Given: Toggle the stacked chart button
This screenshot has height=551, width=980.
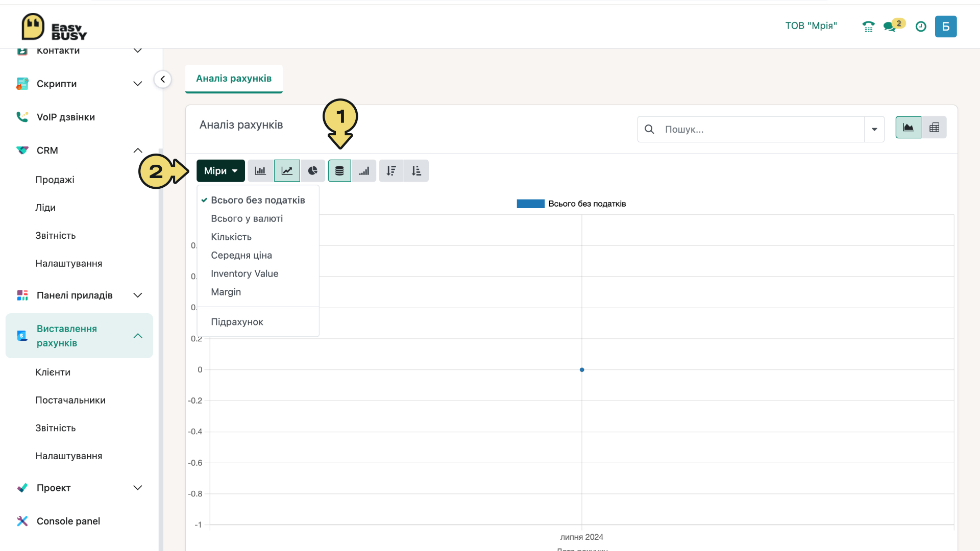Looking at the screenshot, I should [x=339, y=171].
